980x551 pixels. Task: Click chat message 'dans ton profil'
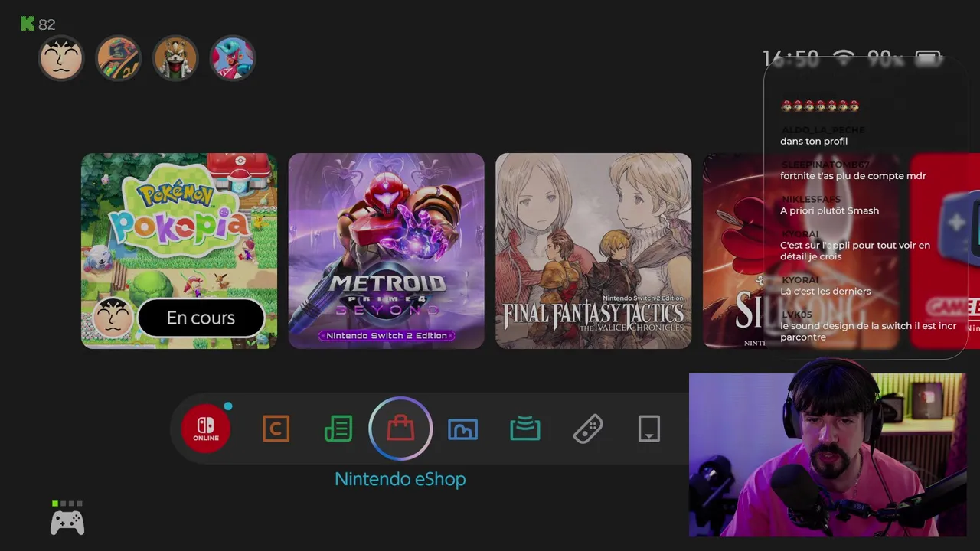click(814, 141)
